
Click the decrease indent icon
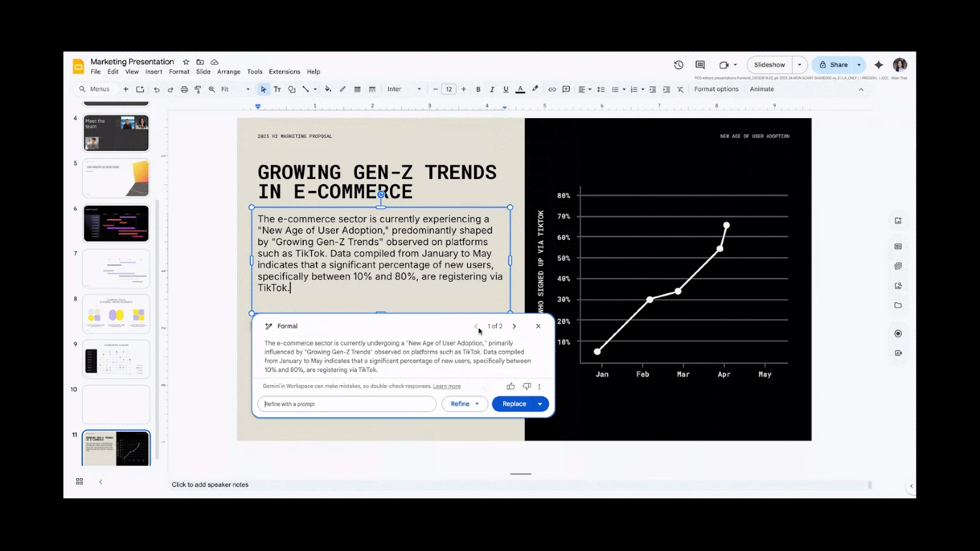pos(652,89)
